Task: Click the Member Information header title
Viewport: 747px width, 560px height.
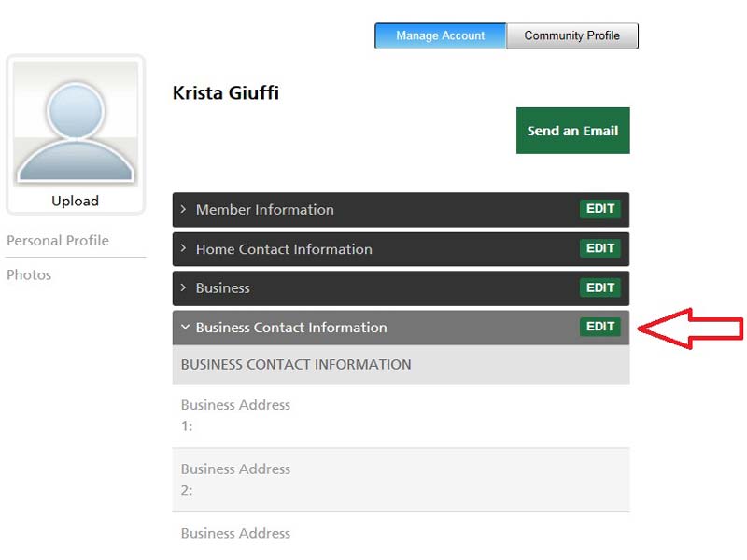Action: 264,210
